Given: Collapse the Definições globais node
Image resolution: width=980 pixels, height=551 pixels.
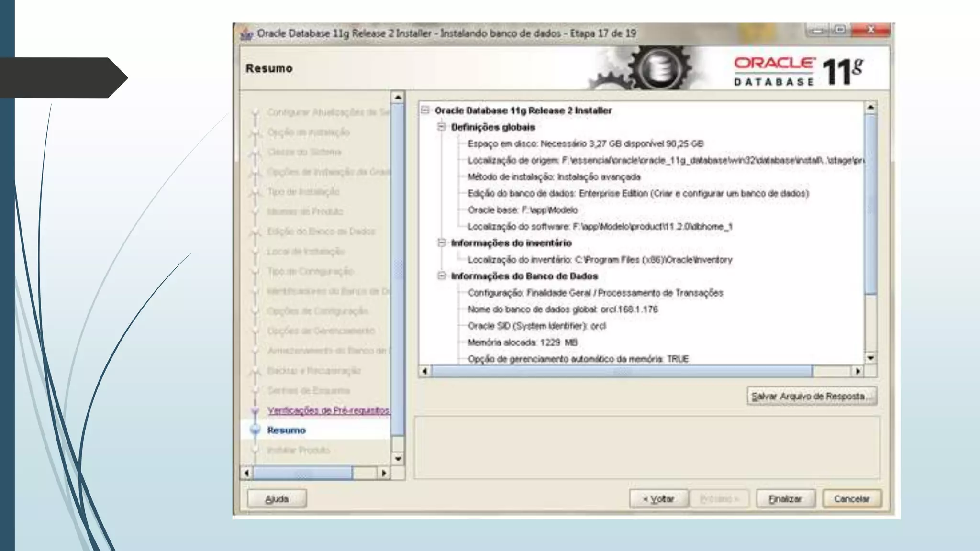Looking at the screenshot, I should click(x=442, y=127).
